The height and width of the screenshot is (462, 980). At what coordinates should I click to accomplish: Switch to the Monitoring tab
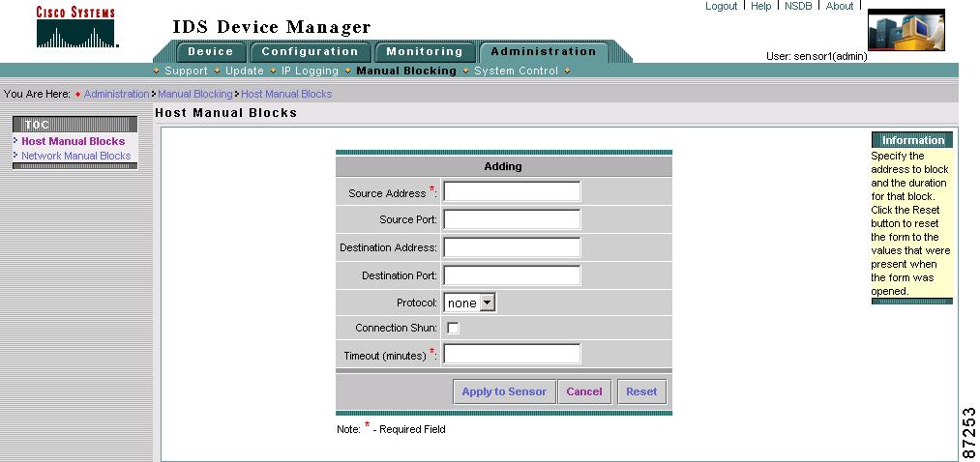pyautogui.click(x=425, y=52)
